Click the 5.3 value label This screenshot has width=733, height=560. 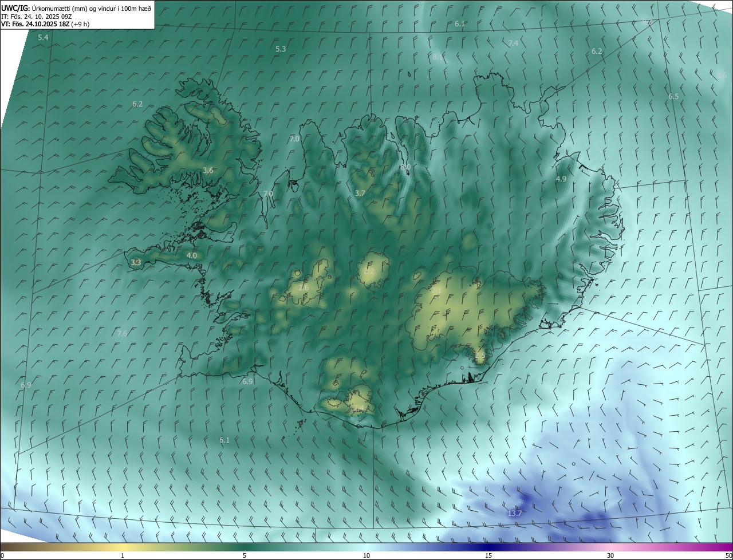point(281,49)
